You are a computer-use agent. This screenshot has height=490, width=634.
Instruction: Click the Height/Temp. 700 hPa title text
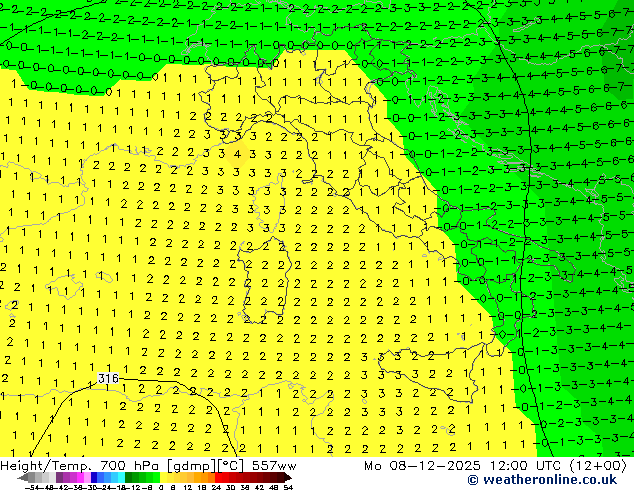coord(81,466)
